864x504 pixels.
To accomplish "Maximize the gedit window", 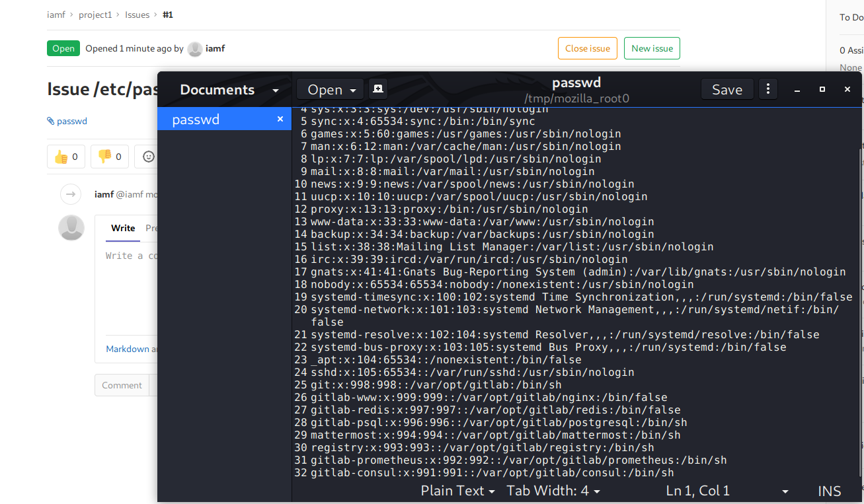I will (x=822, y=89).
